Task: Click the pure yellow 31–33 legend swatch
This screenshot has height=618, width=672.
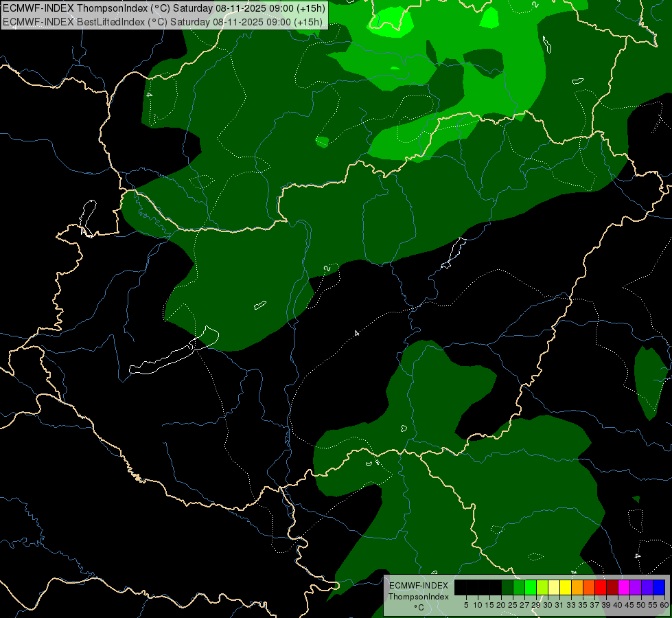Action: click(x=566, y=587)
